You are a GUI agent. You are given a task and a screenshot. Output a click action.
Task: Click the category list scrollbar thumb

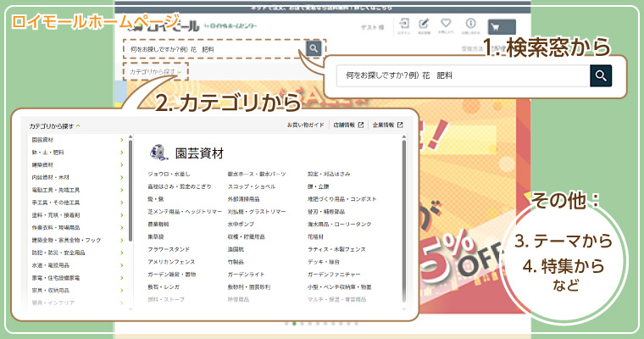click(x=130, y=190)
